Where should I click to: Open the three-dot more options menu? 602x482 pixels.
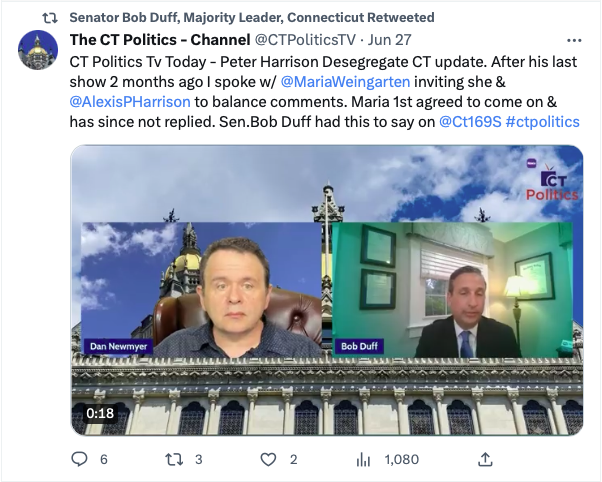coord(574,40)
